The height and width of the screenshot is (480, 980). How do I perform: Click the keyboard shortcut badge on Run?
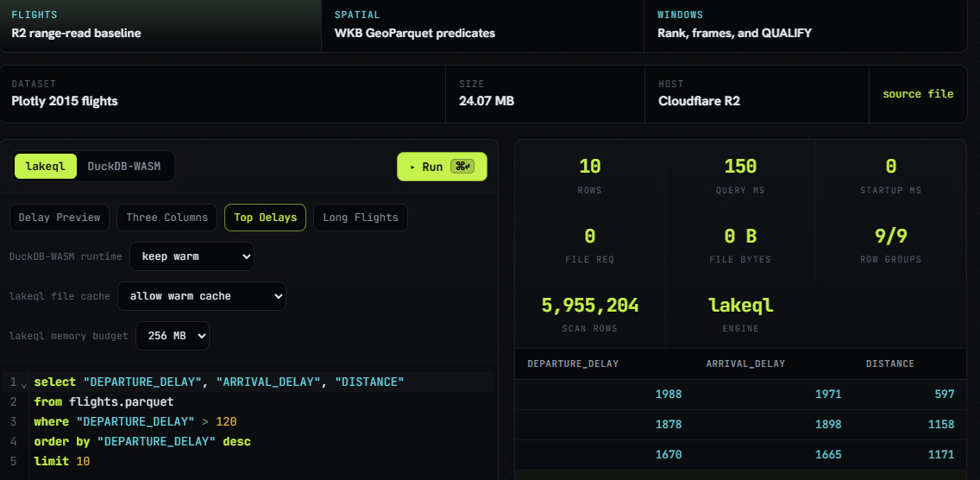tap(462, 167)
